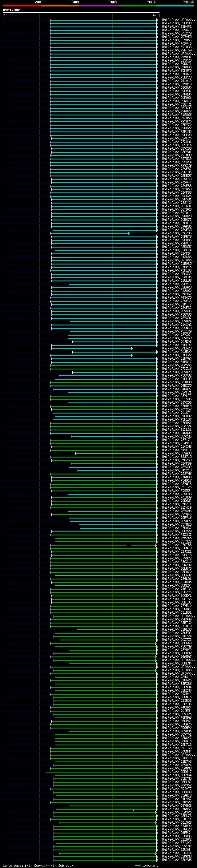The image size is (197, 868).
Task: Click the white query sequence bar
Action: [81, 13]
